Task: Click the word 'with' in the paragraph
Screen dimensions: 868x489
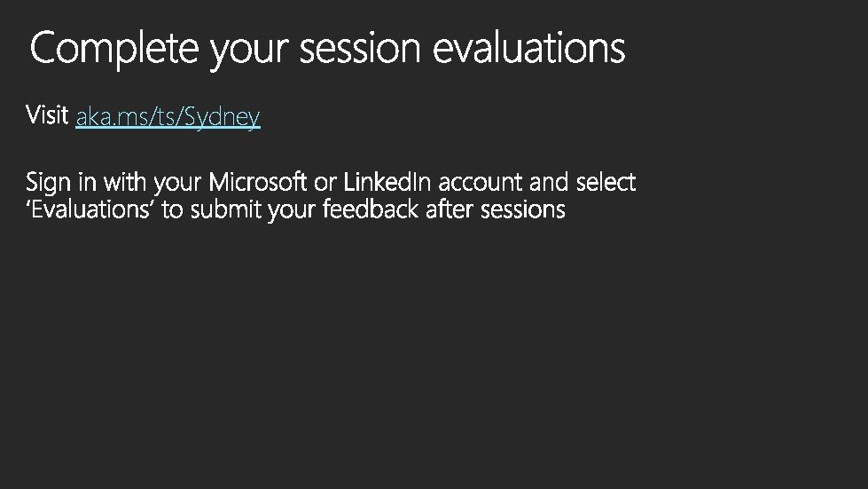Action: point(124,182)
